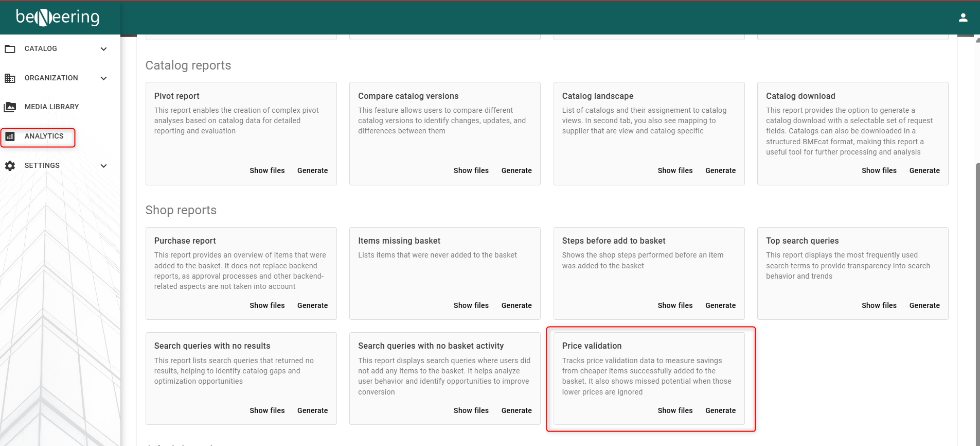Viewport: 980px width, 446px height.
Task: Click the Organization building icon
Action: (10, 78)
